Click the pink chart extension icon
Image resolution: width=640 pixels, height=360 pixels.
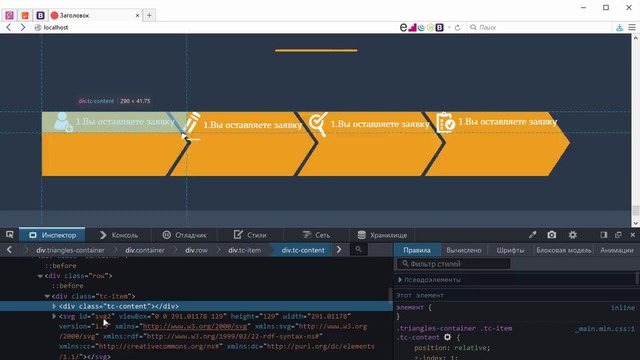(412, 27)
